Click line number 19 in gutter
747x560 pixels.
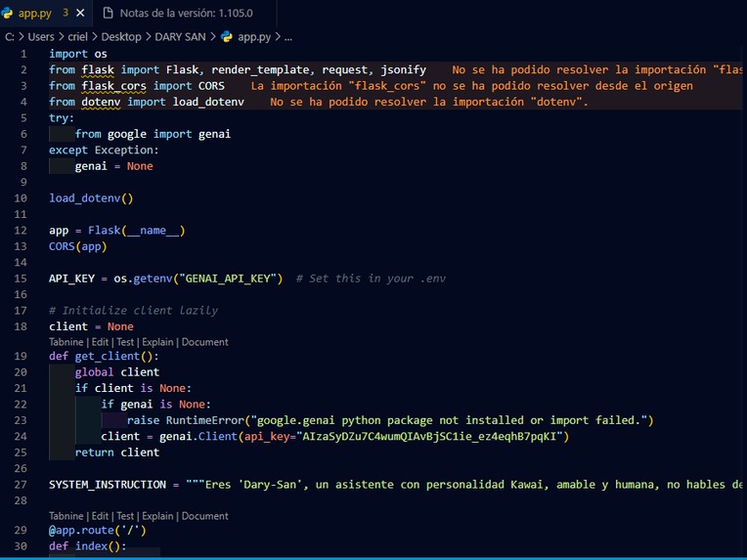(x=21, y=356)
